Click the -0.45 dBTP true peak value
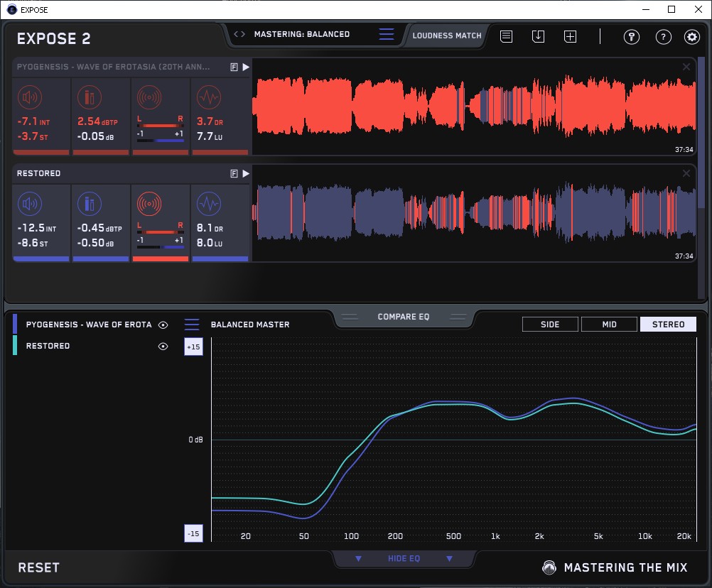This screenshot has height=588, width=712. [99, 228]
